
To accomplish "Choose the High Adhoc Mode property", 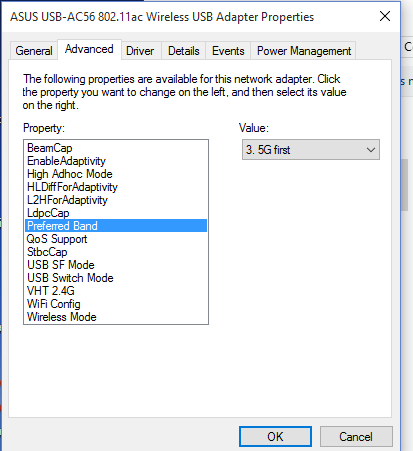I will coord(69,174).
